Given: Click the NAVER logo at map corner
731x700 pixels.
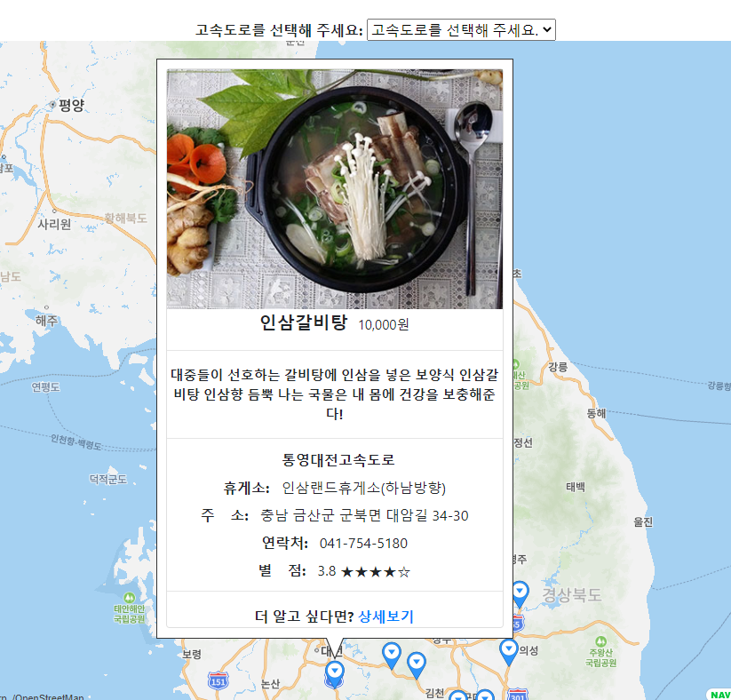Looking at the screenshot, I should pos(719,695).
